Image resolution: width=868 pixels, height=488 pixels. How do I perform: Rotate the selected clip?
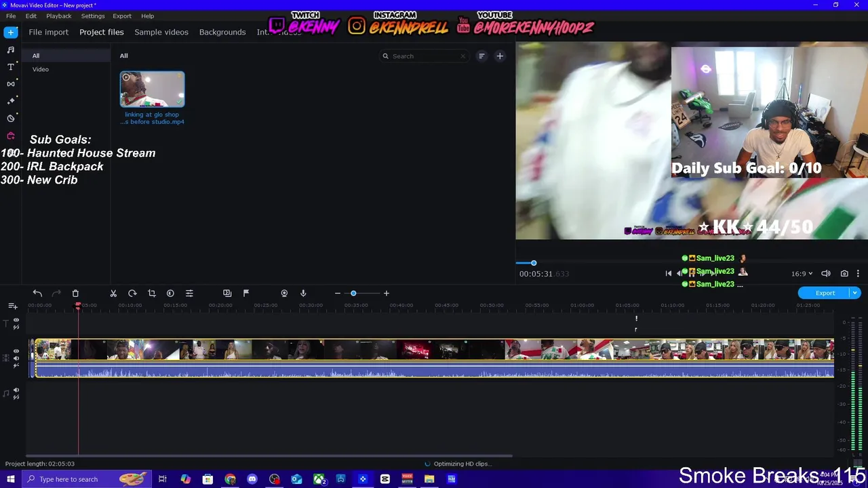pyautogui.click(x=132, y=293)
